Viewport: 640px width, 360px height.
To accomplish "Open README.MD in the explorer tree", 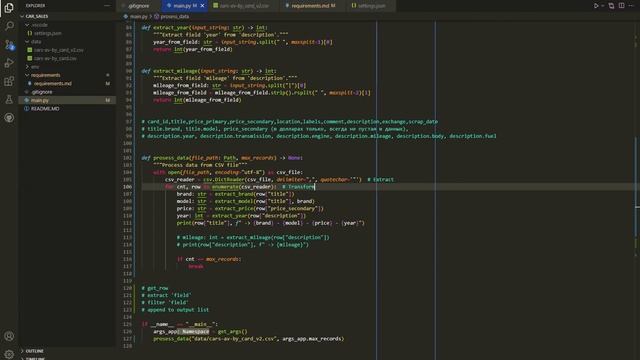I will [45, 109].
